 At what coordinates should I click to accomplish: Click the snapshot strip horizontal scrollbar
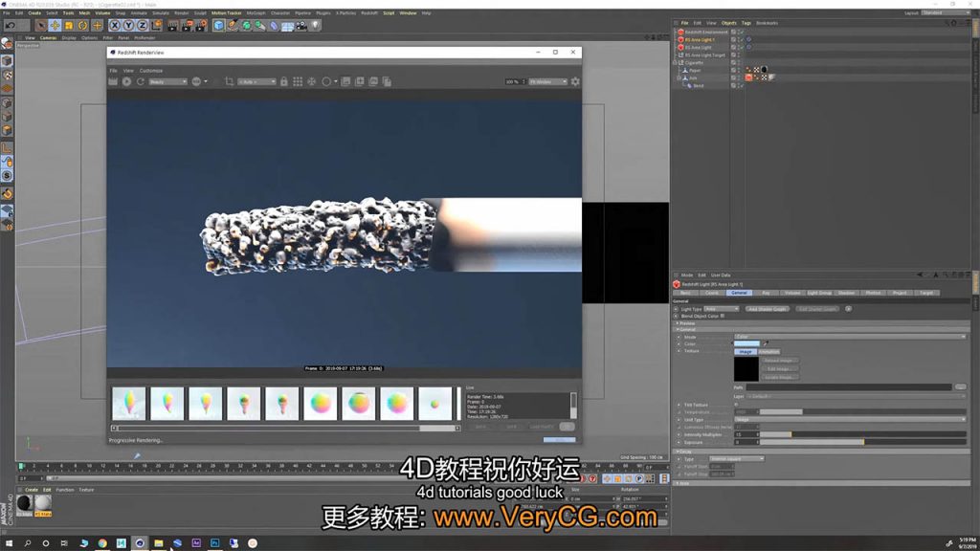tap(286, 429)
